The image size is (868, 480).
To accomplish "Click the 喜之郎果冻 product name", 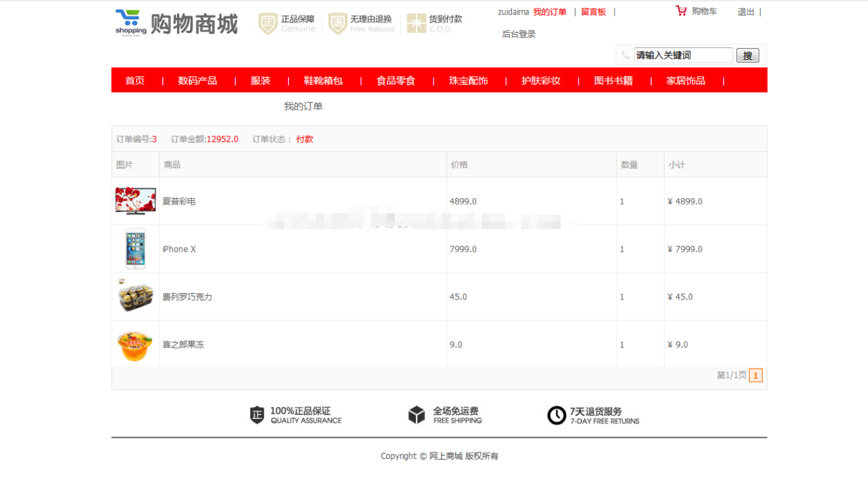I will (x=183, y=344).
